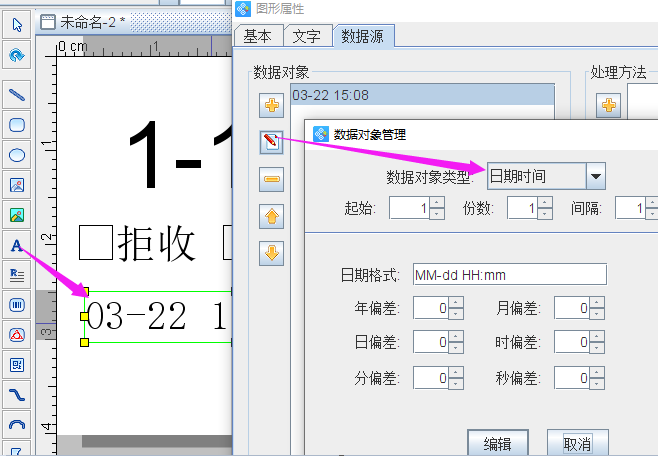
Task: Select the barcode drawing tool
Action: (x=17, y=305)
